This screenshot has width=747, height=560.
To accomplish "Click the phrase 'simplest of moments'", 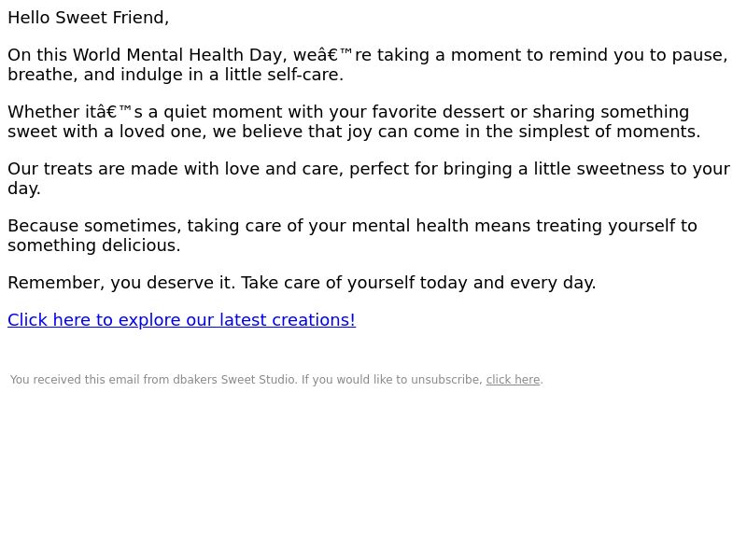I will click(610, 132).
